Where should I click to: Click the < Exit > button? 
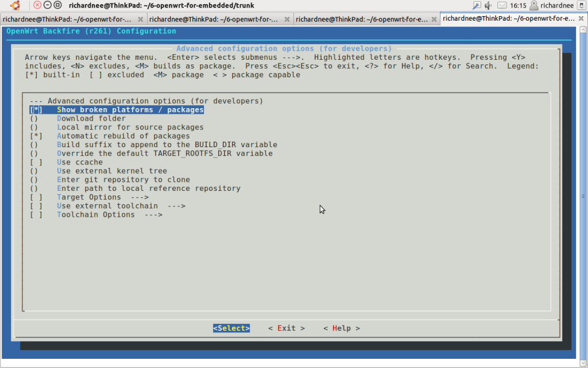(x=287, y=328)
